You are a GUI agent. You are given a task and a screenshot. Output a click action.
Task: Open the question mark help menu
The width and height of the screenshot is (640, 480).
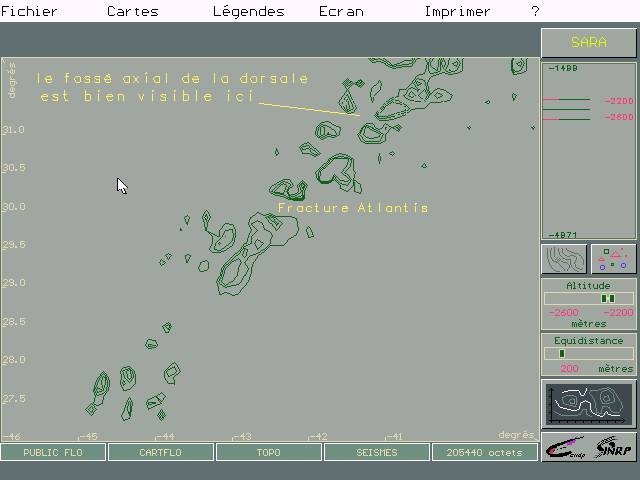(535, 12)
